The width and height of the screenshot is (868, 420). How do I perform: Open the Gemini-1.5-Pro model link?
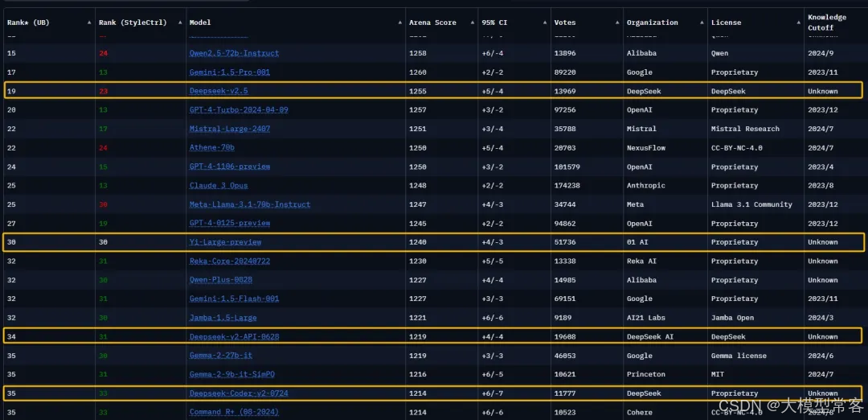point(230,72)
